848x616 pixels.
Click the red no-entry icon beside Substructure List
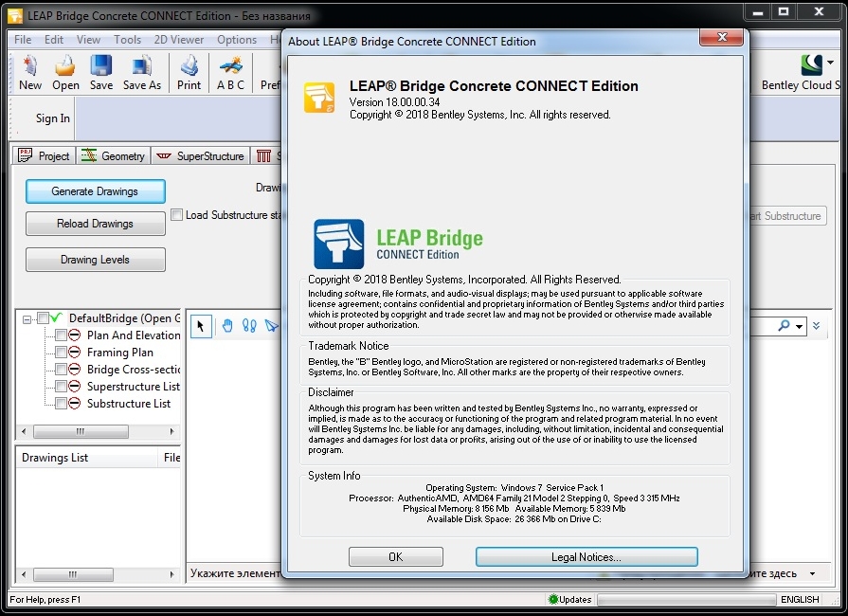[75, 404]
